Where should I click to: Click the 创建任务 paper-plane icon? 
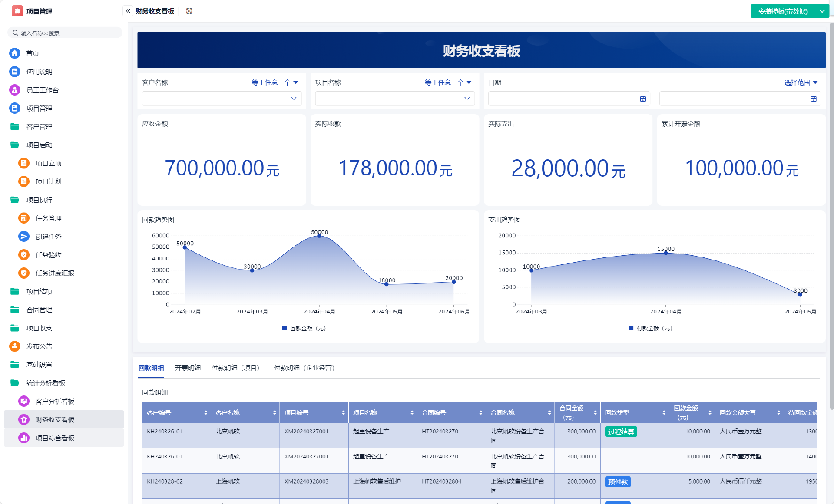[24, 236]
